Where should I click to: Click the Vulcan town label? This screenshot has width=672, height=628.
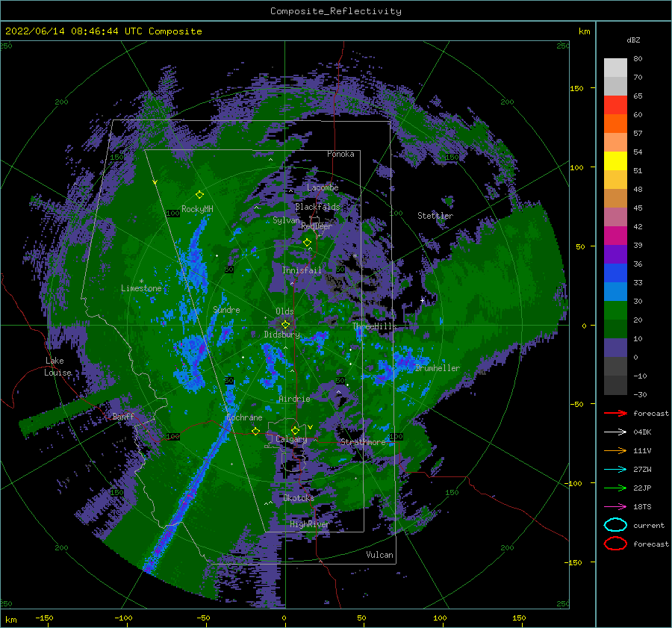tap(380, 555)
